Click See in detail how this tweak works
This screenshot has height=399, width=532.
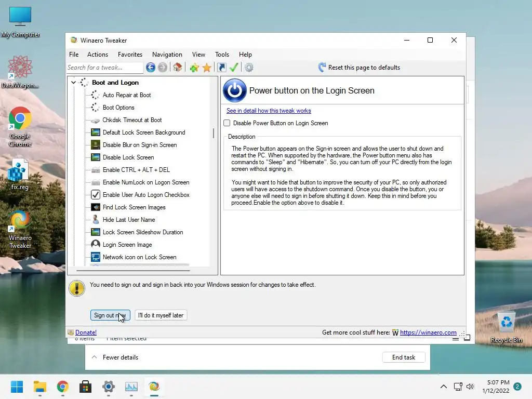269,111
